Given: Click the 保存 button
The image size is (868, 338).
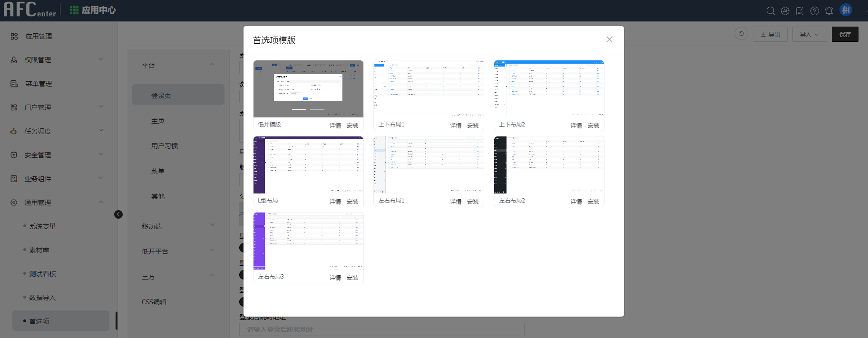Looking at the screenshot, I should pyautogui.click(x=845, y=34).
